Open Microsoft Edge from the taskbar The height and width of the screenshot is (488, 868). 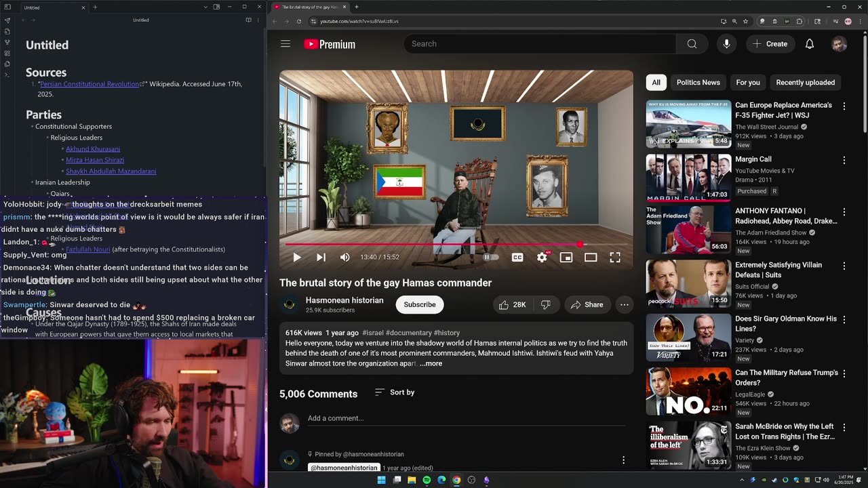441,480
